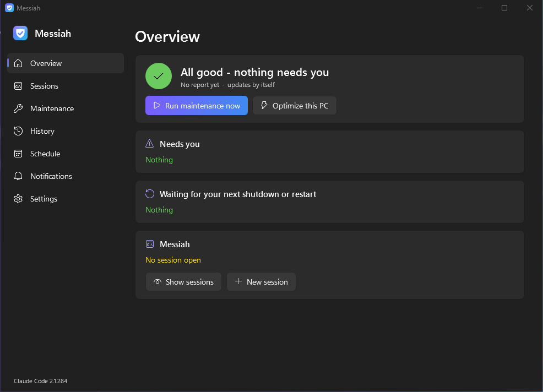Click the Notifications bell icon
Screen dimensions: 543x392
tap(18, 176)
